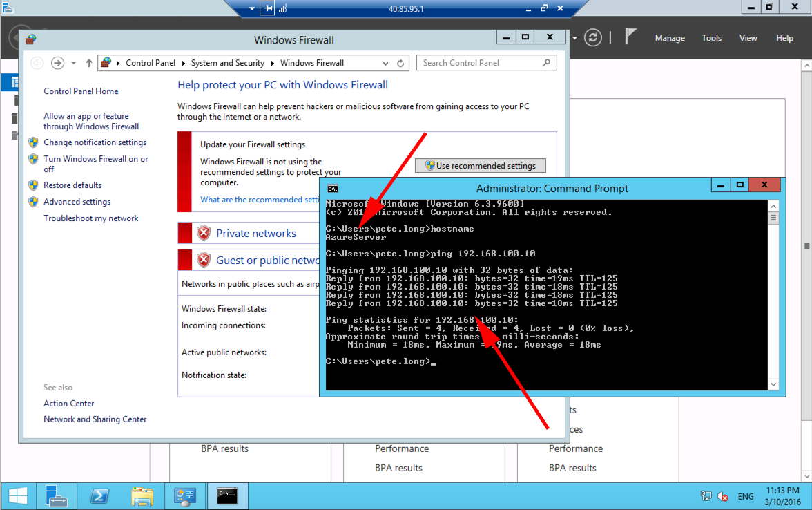Click the Restore defaults link
The height and width of the screenshot is (510, 812).
72,185
